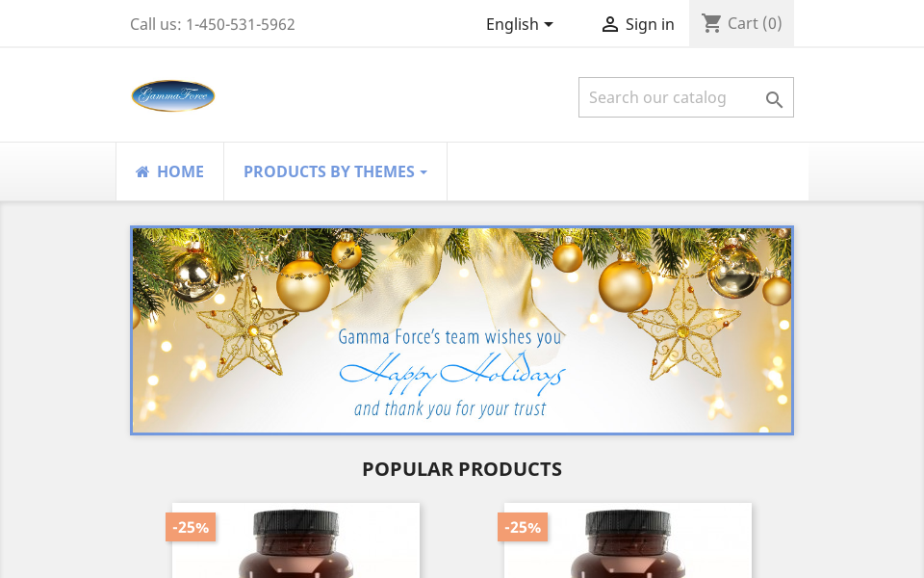The height and width of the screenshot is (578, 924).
Task: Click the house icon beside HOME
Action: (142, 171)
